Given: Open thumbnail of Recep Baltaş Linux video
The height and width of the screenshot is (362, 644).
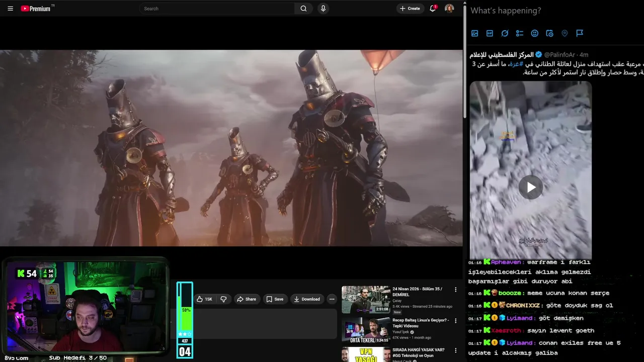Looking at the screenshot, I should coord(366,330).
